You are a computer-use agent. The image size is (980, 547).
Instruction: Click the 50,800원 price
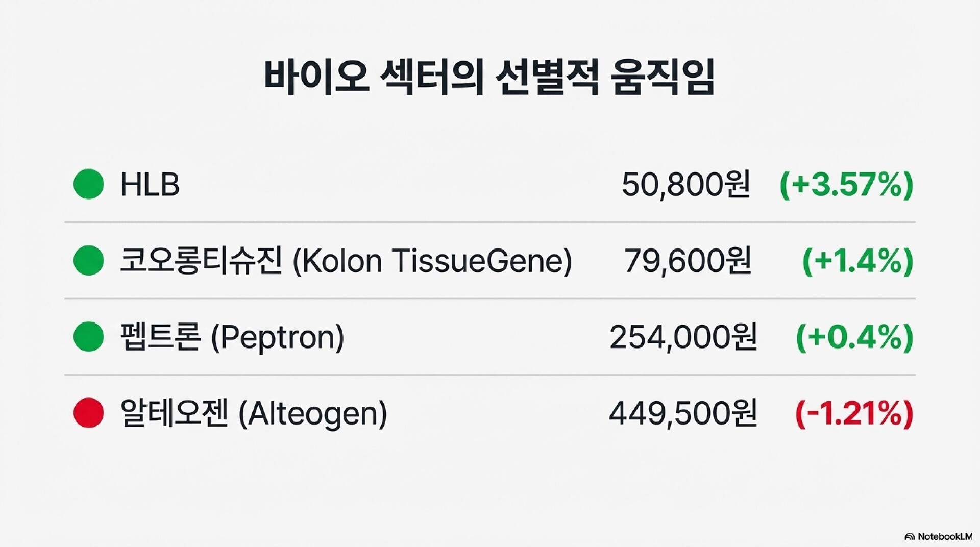point(686,184)
